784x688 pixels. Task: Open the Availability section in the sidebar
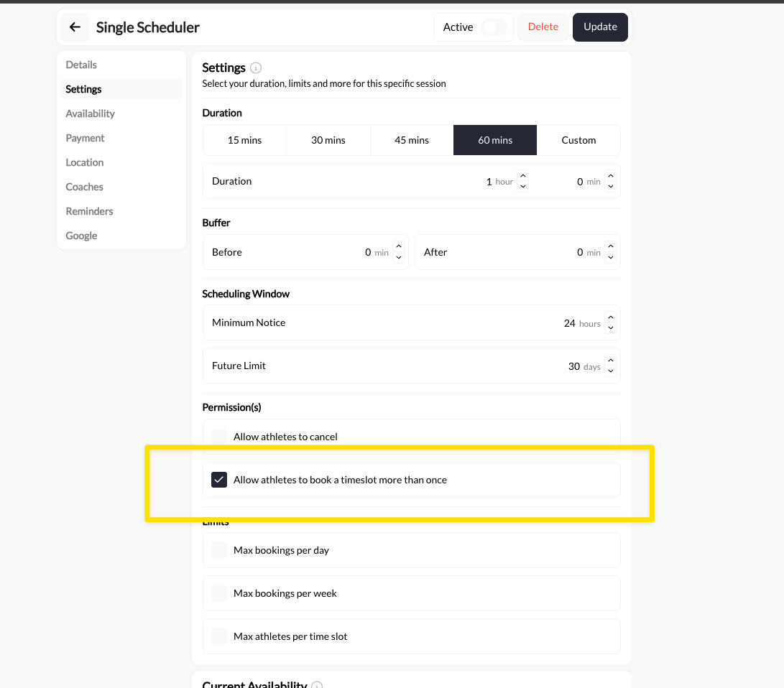[90, 113]
